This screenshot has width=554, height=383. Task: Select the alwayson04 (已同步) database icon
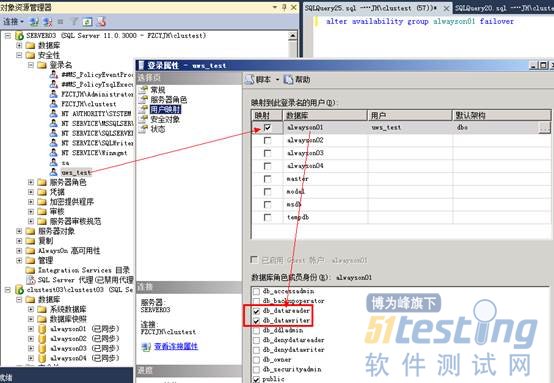(42, 358)
